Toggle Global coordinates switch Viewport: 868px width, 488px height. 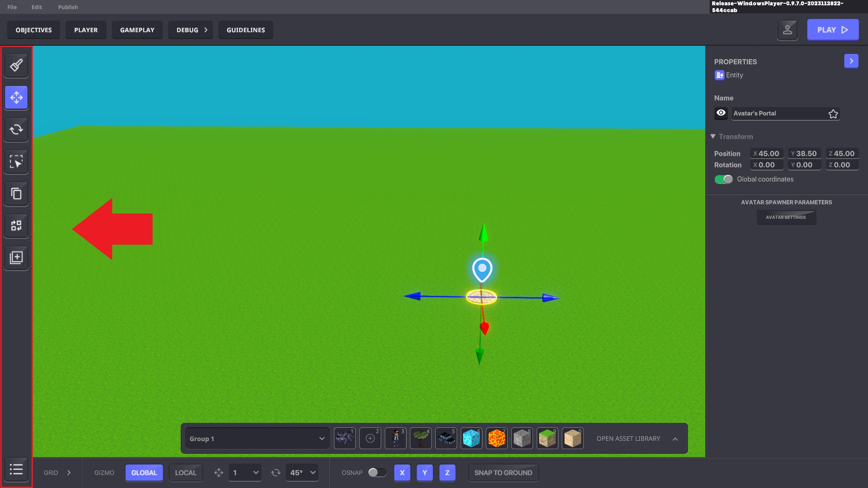(723, 179)
